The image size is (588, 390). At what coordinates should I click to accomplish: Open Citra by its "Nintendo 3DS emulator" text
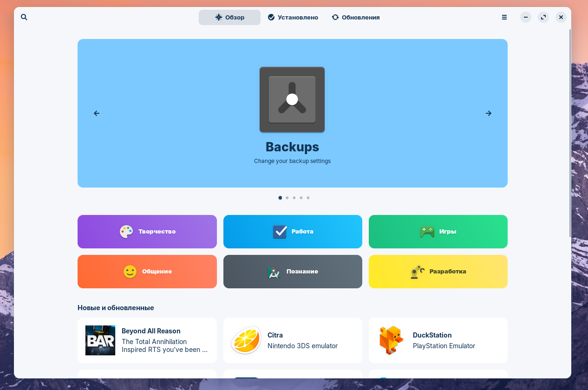coord(302,346)
